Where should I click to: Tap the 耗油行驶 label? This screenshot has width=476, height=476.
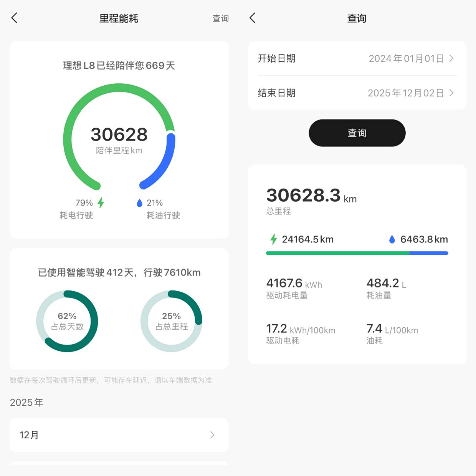coord(163,215)
